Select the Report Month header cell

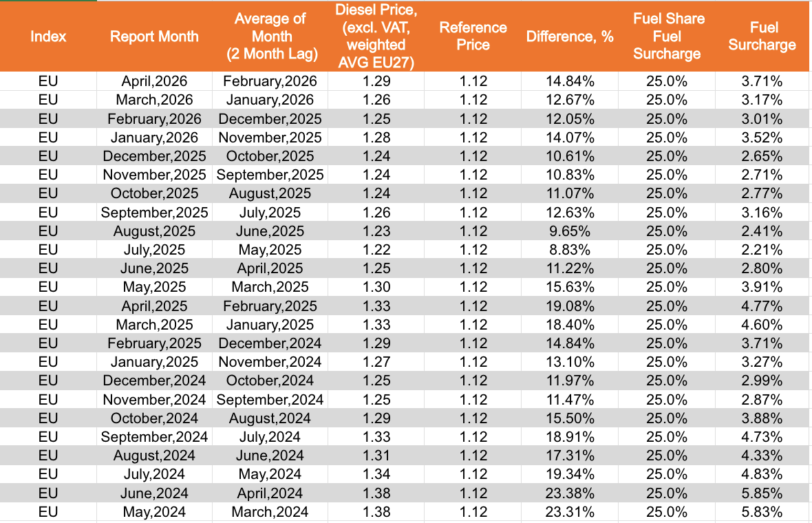coord(154,36)
